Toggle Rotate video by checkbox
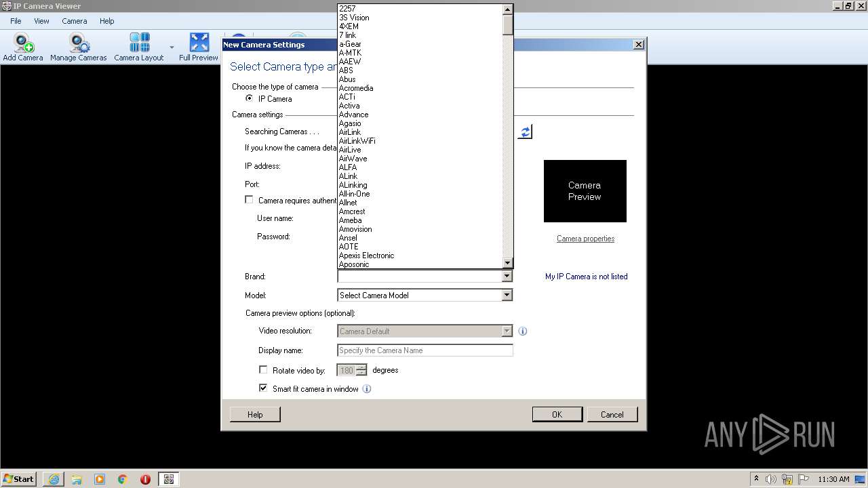 click(263, 370)
